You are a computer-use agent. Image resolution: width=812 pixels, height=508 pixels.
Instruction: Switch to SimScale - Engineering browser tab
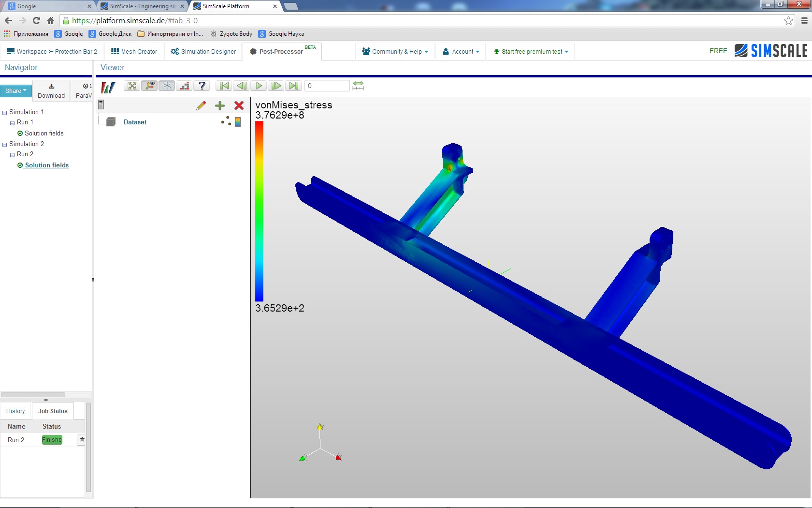point(141,6)
